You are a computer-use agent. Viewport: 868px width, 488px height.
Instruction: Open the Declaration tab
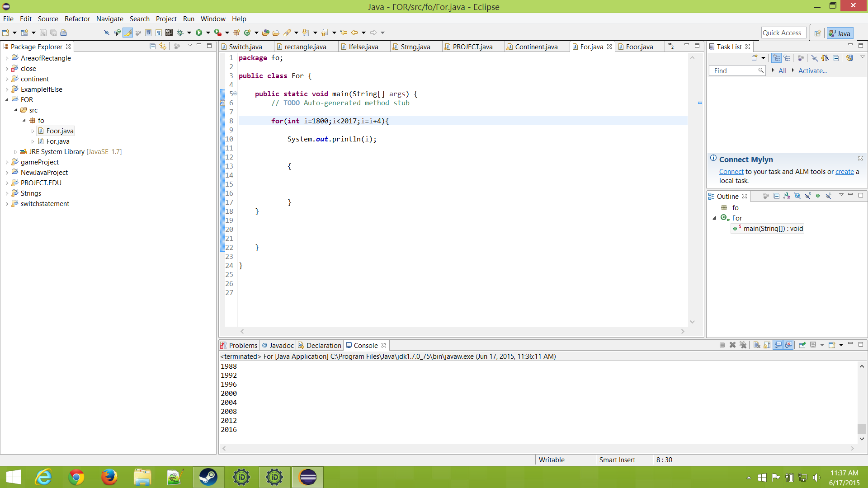[320, 345]
